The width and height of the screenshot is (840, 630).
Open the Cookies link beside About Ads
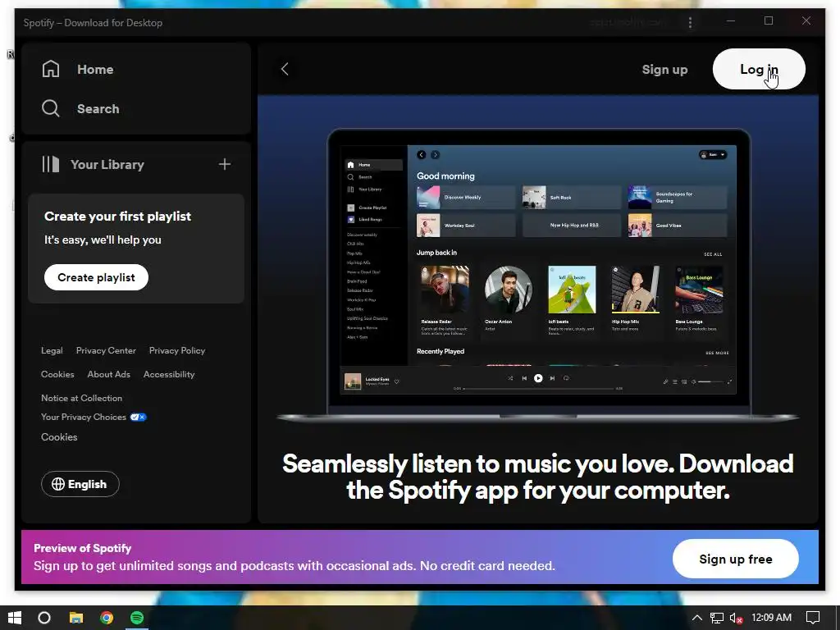pos(58,374)
